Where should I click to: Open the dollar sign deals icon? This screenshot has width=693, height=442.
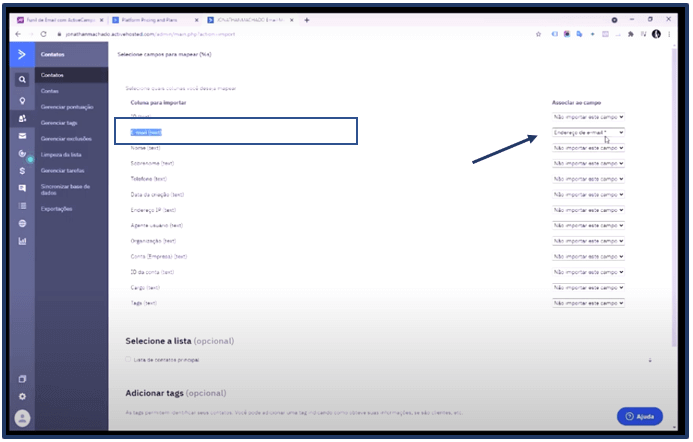click(22, 171)
